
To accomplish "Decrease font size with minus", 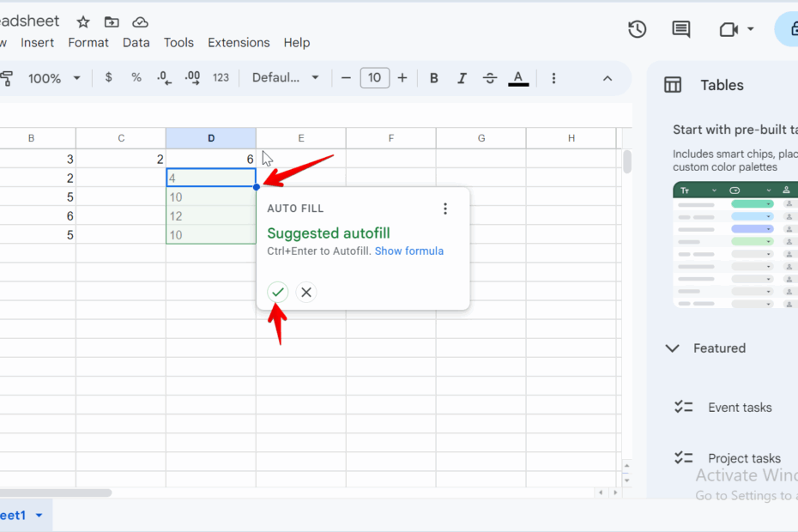I will click(346, 78).
